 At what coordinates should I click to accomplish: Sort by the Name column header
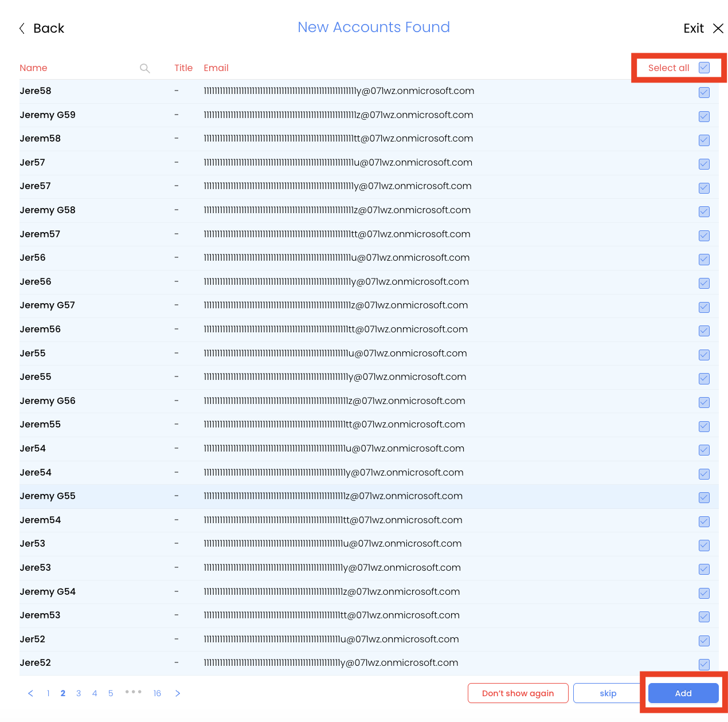[33, 68]
